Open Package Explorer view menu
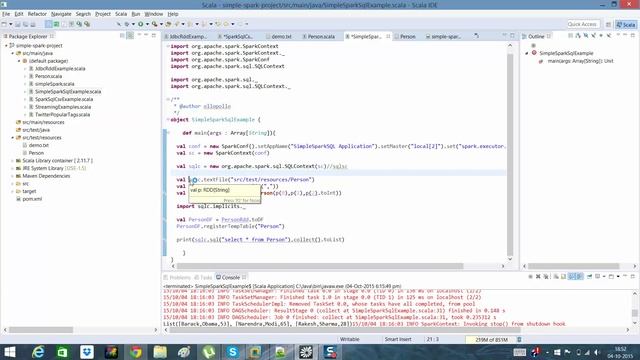Screen dimensions: 640x360 point(139,36)
